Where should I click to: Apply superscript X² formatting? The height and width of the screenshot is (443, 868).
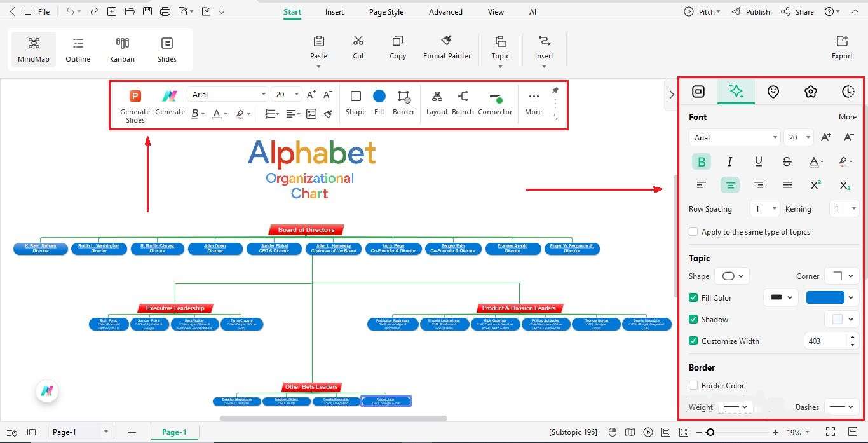pos(816,185)
